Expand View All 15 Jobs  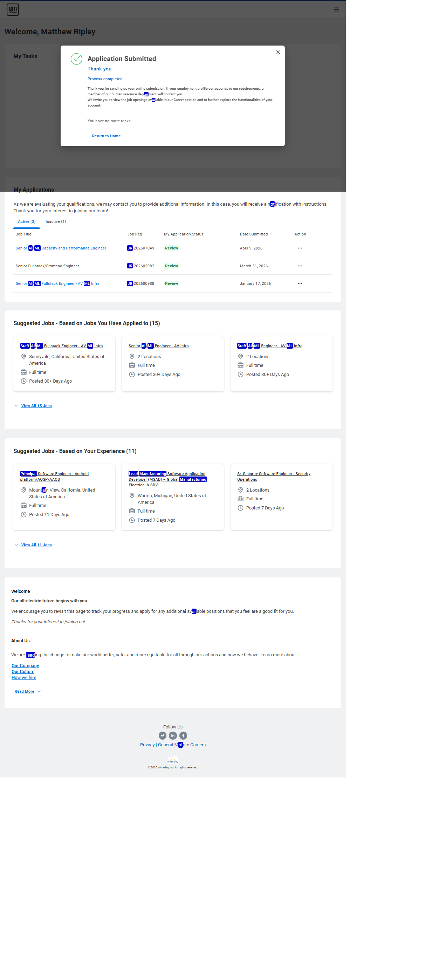pyautogui.click(x=36, y=405)
